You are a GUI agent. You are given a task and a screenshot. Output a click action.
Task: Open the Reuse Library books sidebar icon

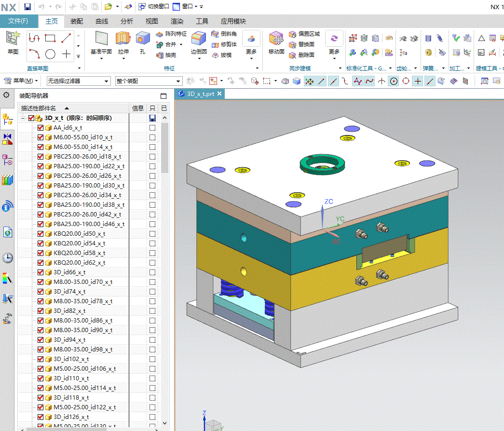click(8, 180)
